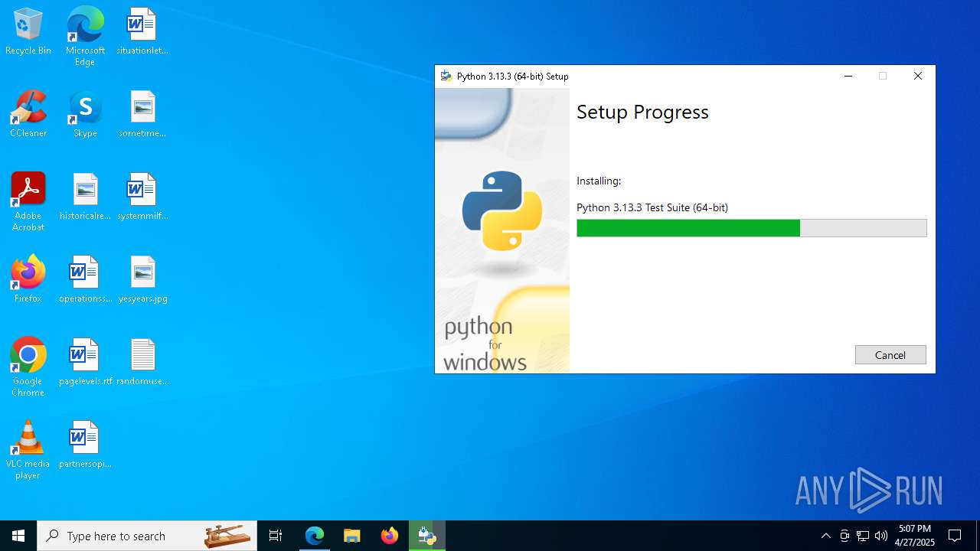Select the Microsoft Edge desktop shortcut
Screen dimensions: 980x551
pyautogui.click(x=85, y=37)
